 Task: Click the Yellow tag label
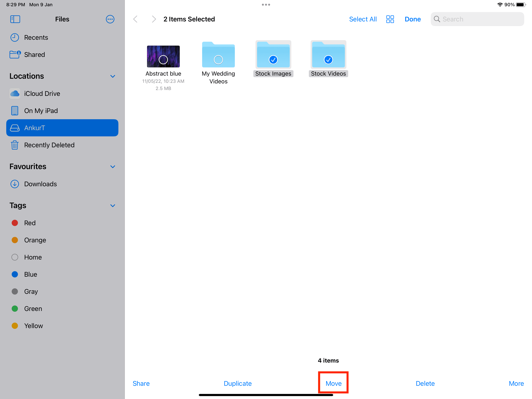tap(33, 326)
